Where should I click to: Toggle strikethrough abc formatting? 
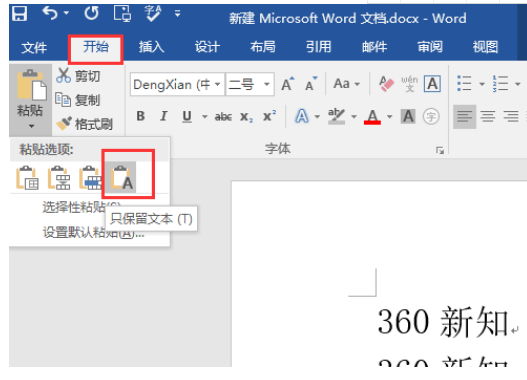223,117
